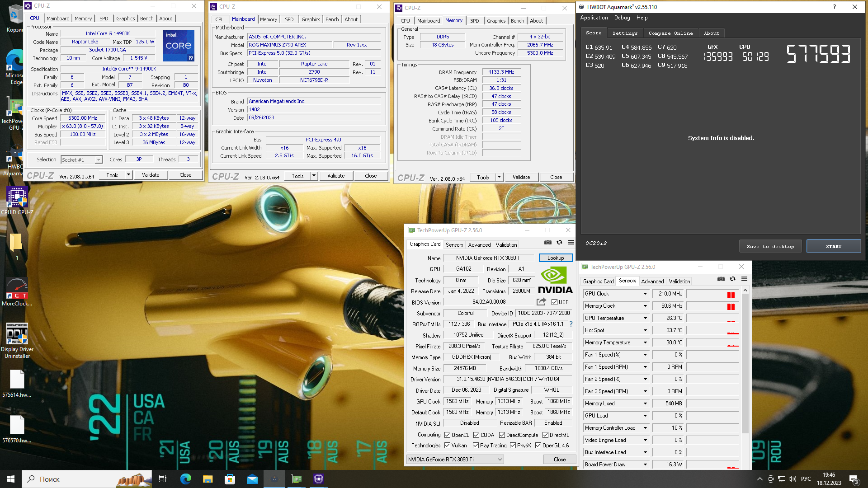This screenshot has height=488, width=868.
Task: Open the GPU selector dropdown for RTX 3090 Ti
Action: coord(455,460)
